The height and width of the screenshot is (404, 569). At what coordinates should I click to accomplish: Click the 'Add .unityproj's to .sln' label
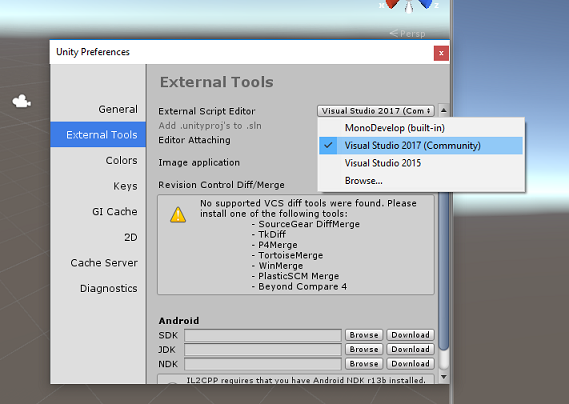click(210, 126)
